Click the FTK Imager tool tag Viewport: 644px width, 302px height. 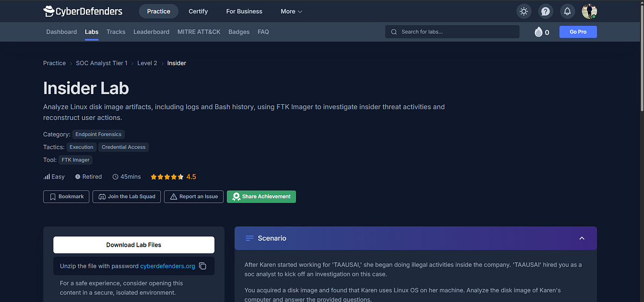[x=76, y=160]
